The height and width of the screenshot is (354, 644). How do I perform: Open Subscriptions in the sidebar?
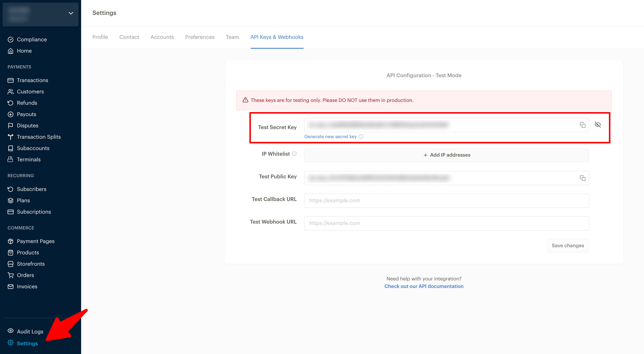coord(34,212)
